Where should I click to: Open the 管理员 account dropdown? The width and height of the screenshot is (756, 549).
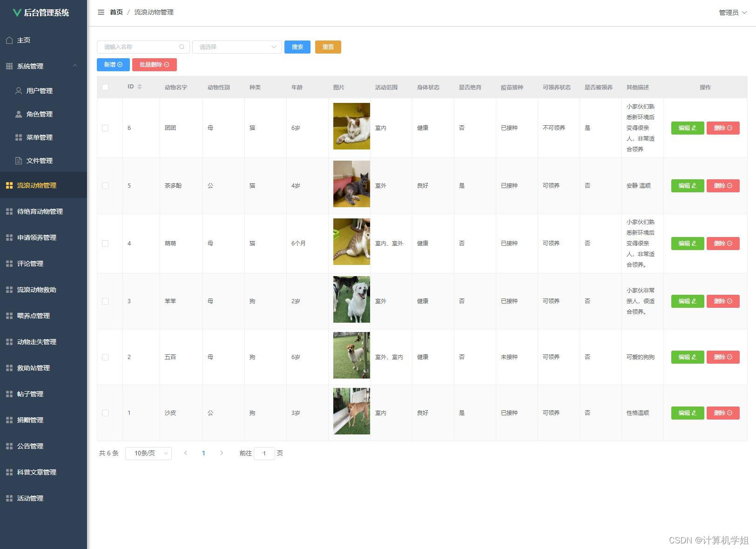coord(733,13)
